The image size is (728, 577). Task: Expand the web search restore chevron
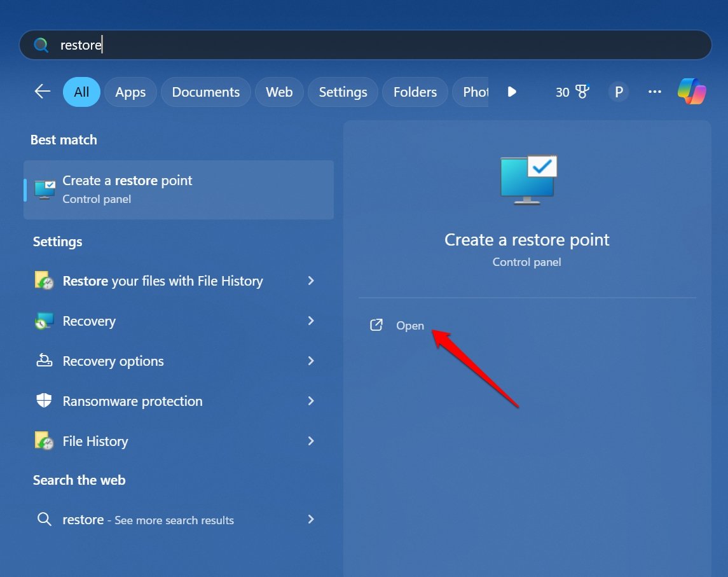(311, 519)
